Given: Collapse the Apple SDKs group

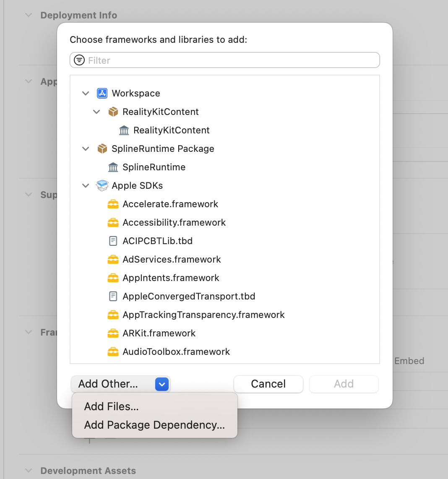Looking at the screenshot, I should [x=86, y=185].
